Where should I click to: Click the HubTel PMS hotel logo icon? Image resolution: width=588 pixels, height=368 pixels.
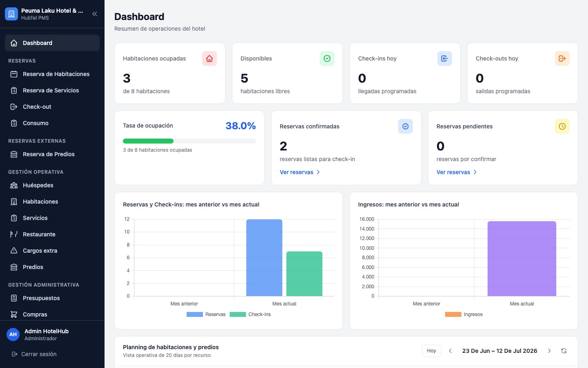click(11, 14)
